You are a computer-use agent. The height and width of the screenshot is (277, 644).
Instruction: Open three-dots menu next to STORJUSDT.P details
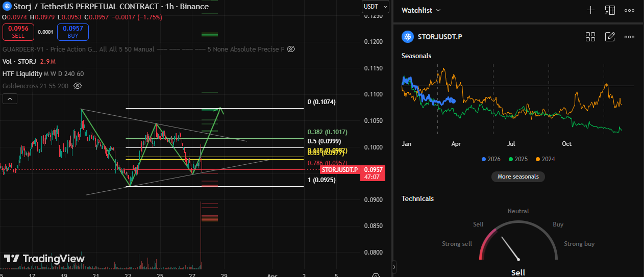coord(629,37)
